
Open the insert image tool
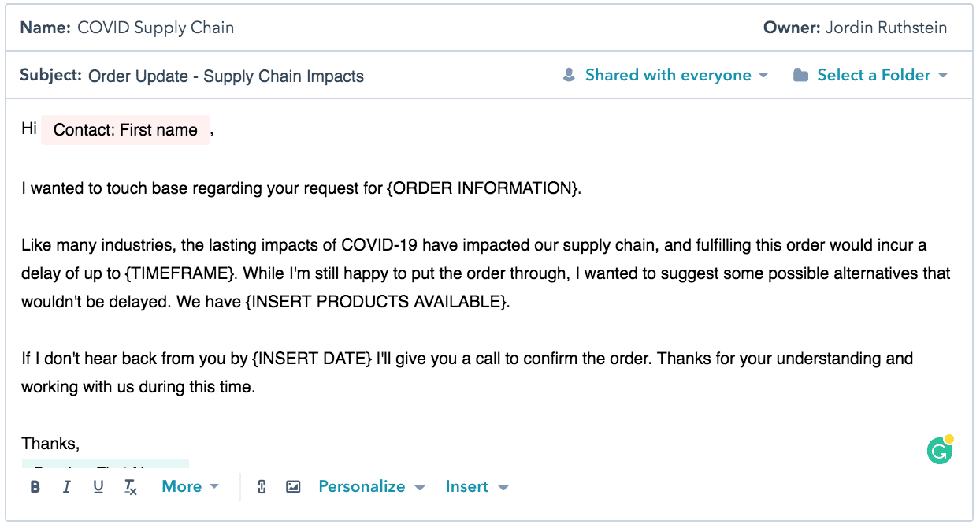pyautogui.click(x=293, y=486)
